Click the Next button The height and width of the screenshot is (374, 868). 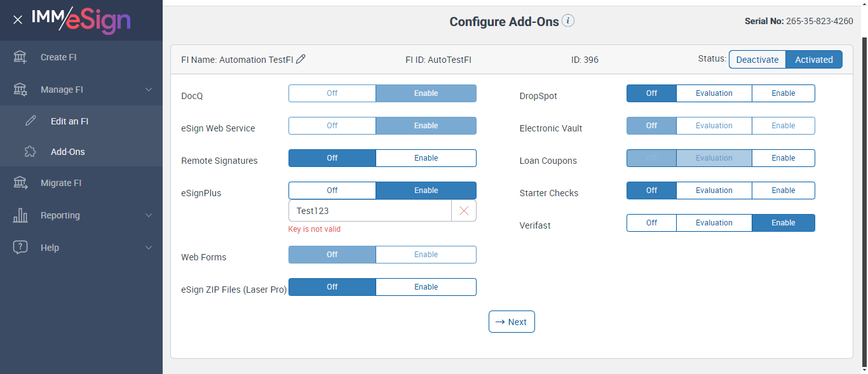512,322
